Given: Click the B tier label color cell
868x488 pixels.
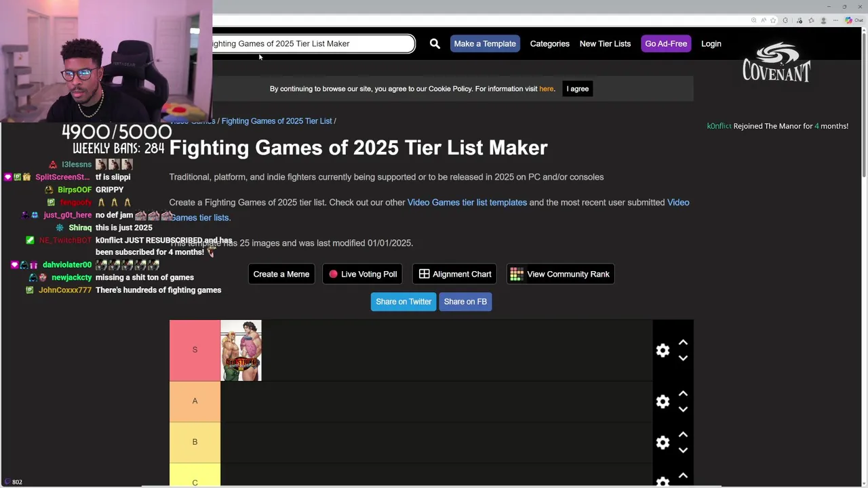Looking at the screenshot, I should click(x=195, y=442).
